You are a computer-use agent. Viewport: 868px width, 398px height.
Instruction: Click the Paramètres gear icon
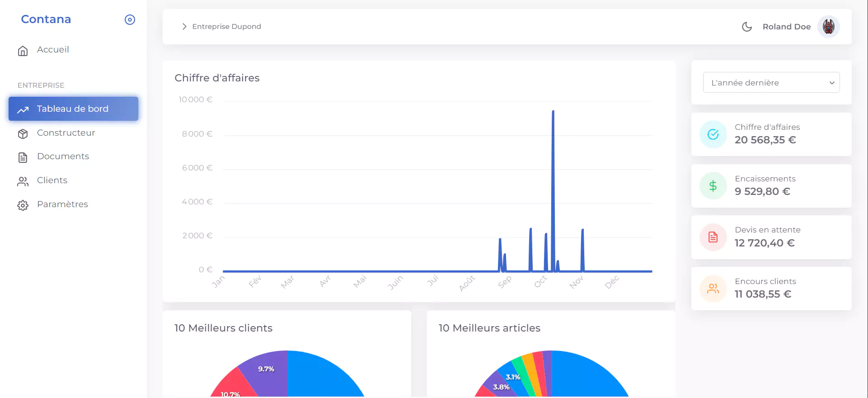click(x=23, y=205)
